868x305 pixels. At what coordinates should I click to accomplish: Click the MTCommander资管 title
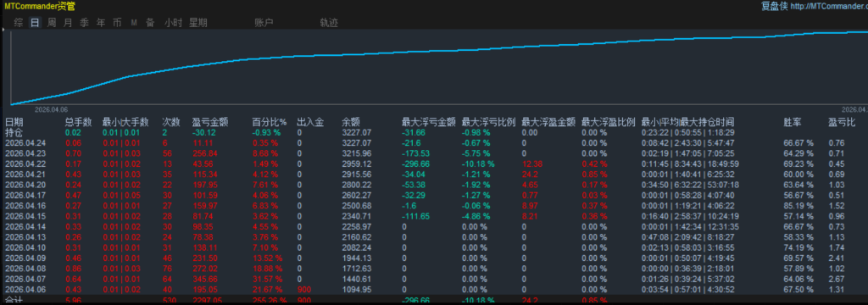39,6
